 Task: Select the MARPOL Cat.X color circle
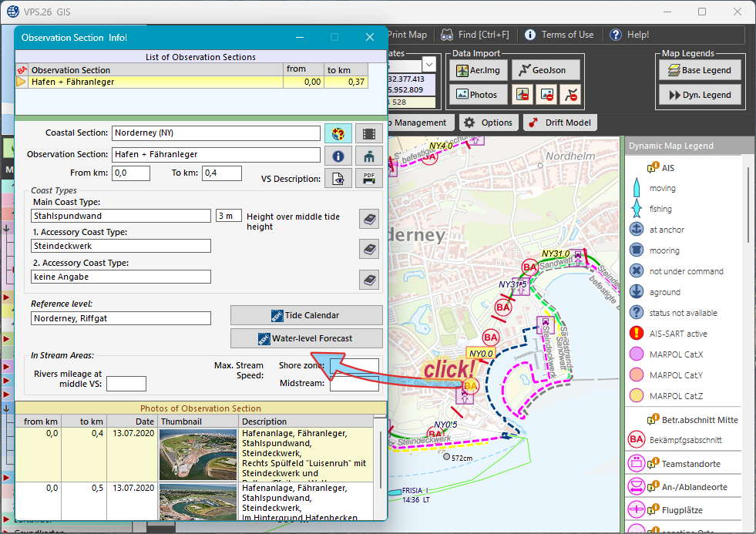[x=637, y=354]
